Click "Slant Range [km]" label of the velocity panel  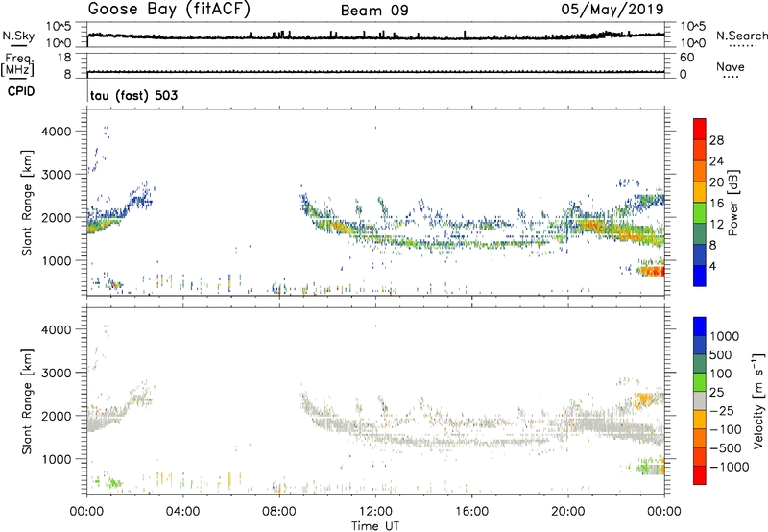[27, 400]
